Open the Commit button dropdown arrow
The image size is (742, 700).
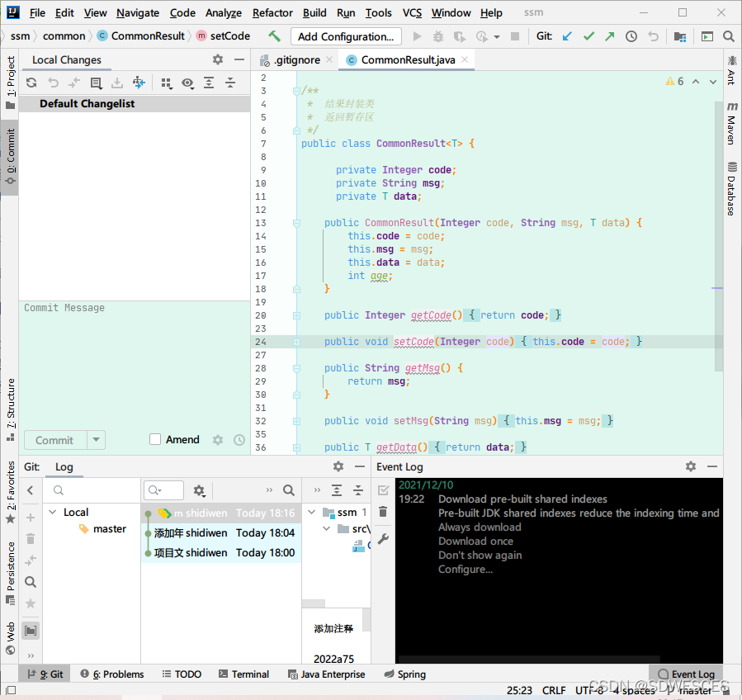[x=96, y=440]
